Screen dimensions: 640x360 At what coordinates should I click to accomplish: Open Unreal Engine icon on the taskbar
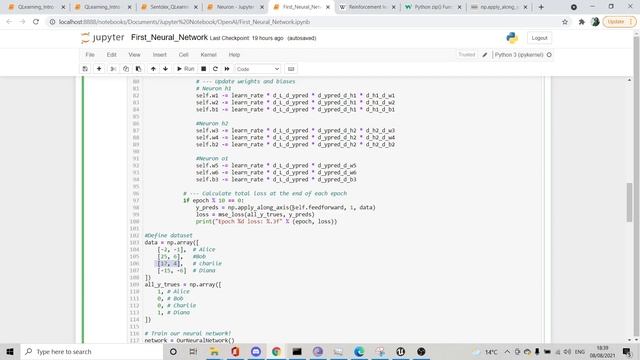400,351
